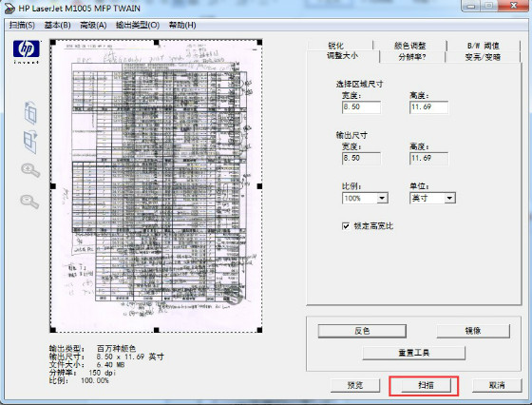532x405 pixels.
Task: Click the rotate left icon
Action: [30, 112]
